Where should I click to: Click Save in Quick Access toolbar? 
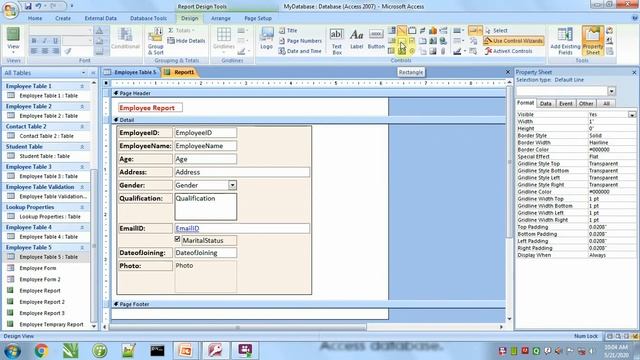[28, 6]
